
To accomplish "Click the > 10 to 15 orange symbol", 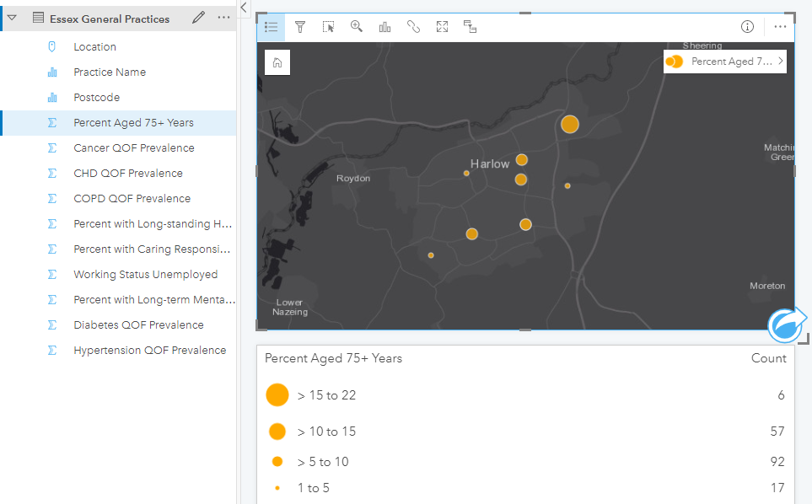I will tap(277, 432).
